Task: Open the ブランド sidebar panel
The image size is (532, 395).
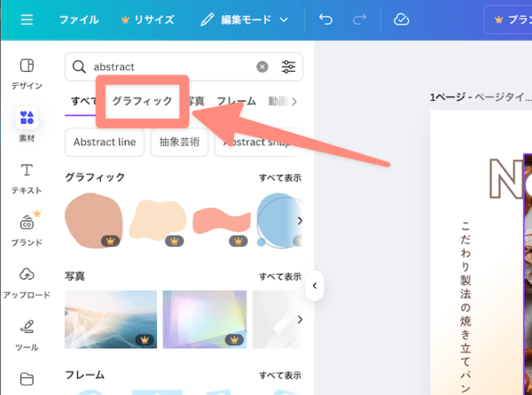Action: (27, 229)
